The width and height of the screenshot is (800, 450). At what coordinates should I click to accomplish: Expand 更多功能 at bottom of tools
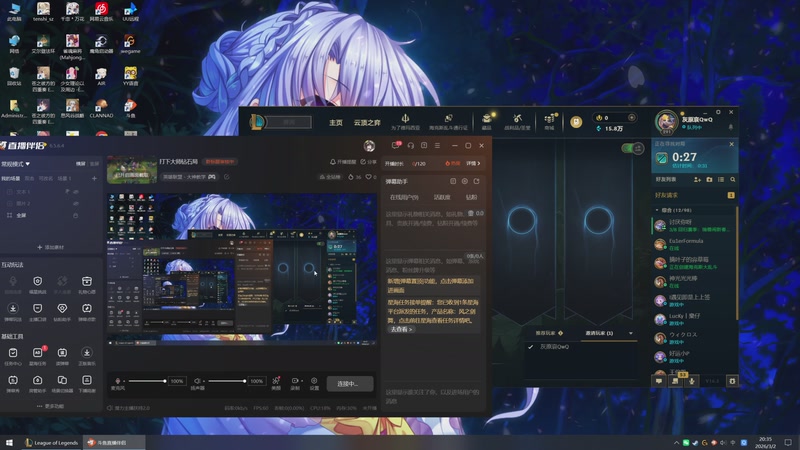point(51,406)
